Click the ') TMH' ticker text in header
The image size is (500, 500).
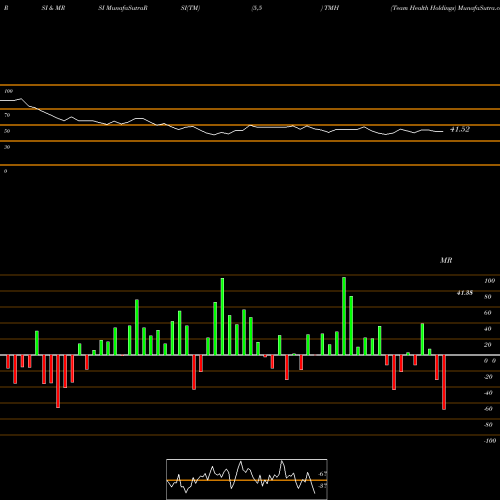pyautogui.click(x=330, y=8)
